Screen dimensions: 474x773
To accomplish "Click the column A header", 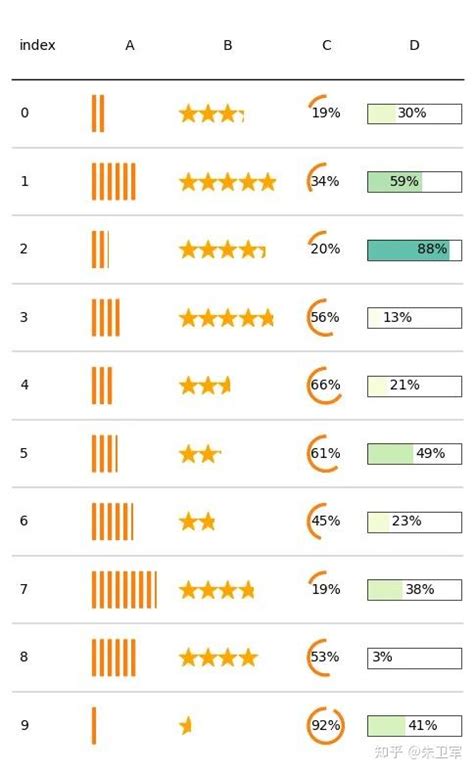I will click(130, 45).
